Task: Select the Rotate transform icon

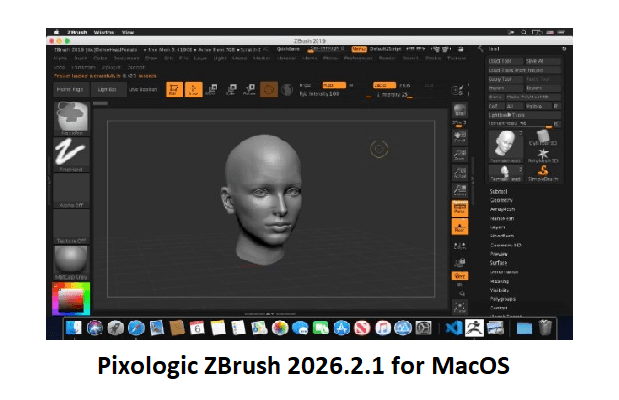Action: tap(249, 89)
